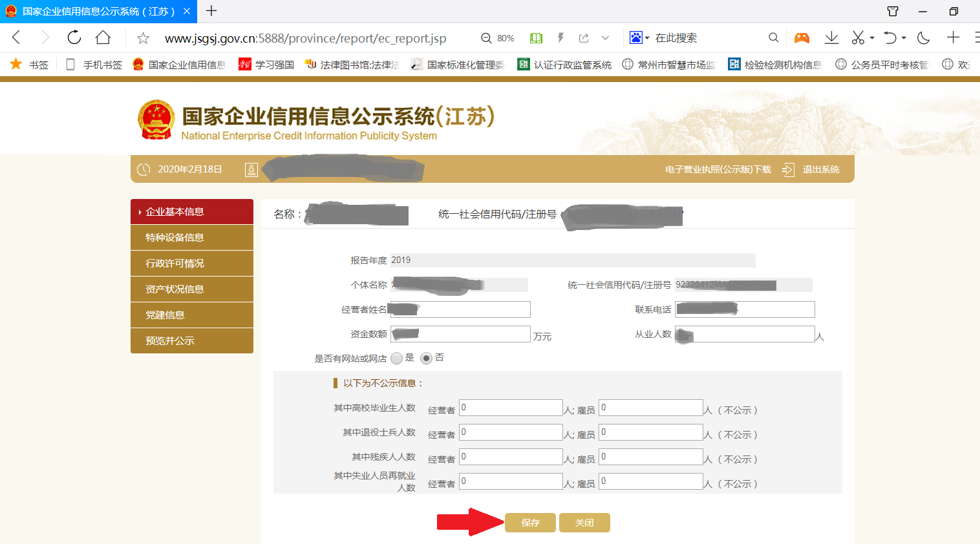Click the scissors screenshot tool icon
This screenshot has width=980, height=544.
(858, 37)
